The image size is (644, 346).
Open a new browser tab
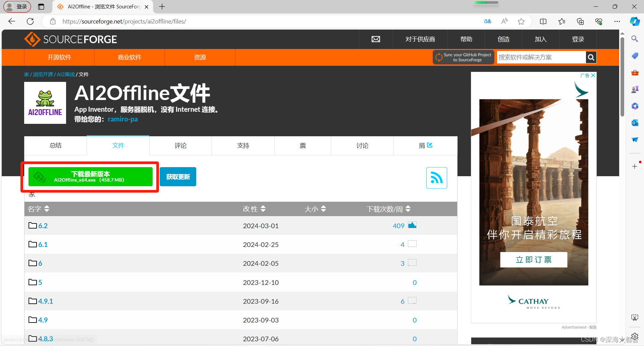pos(162,7)
